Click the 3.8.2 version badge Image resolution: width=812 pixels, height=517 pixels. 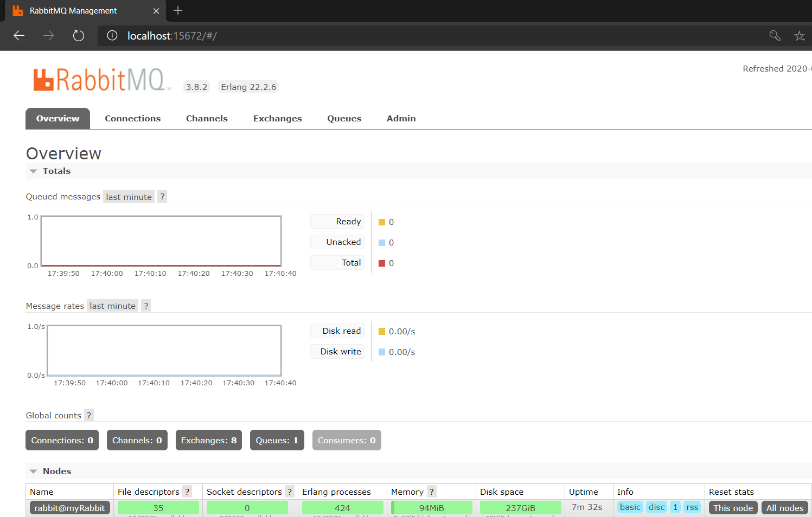point(196,87)
